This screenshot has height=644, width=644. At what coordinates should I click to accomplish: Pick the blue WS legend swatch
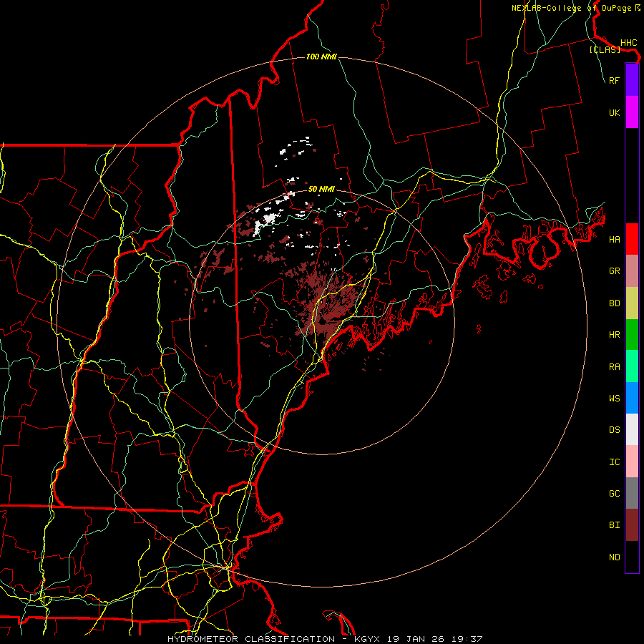tap(632, 398)
